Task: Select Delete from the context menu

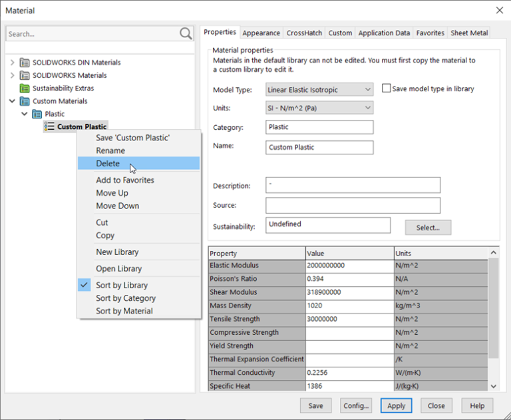Action: (x=108, y=164)
